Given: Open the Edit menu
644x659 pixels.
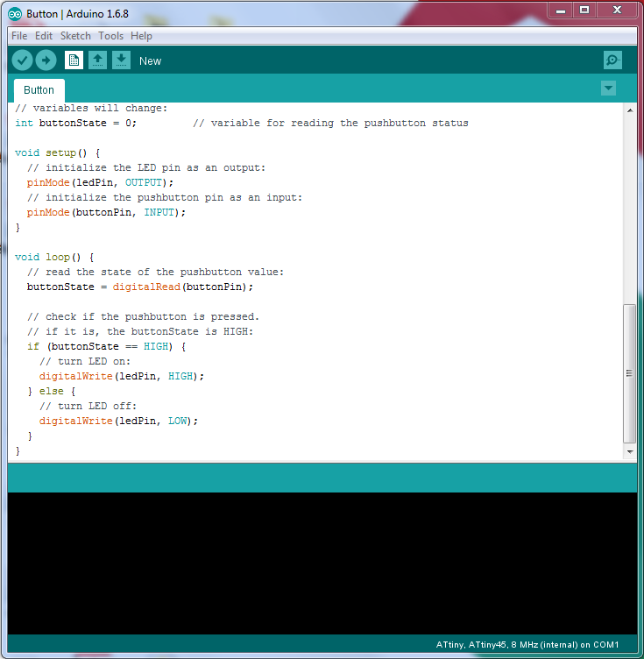Looking at the screenshot, I should pos(44,36).
